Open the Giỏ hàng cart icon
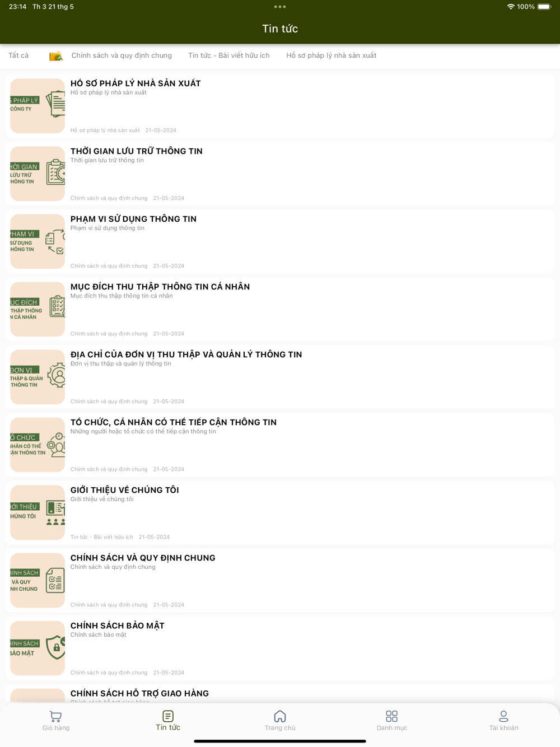 tap(55, 716)
